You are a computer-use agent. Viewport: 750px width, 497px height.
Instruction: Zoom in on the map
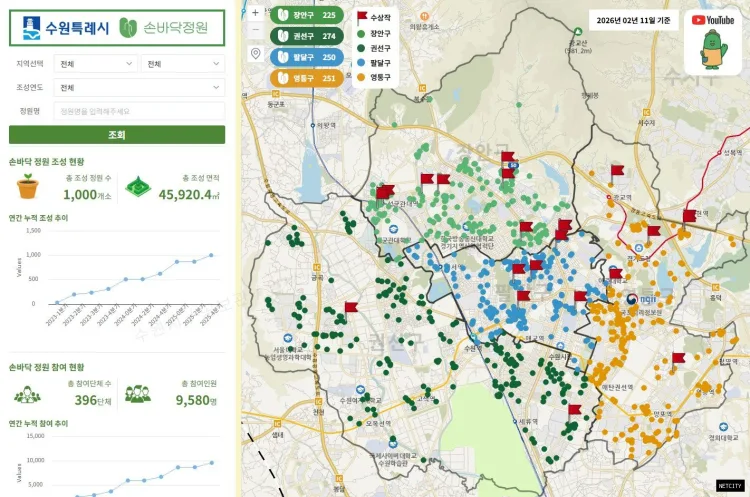pos(256,13)
